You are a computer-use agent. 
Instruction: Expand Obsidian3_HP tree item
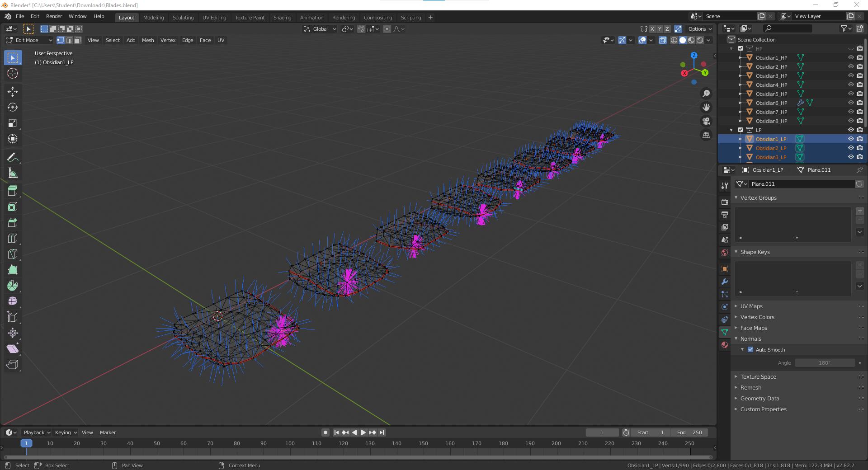pos(741,75)
